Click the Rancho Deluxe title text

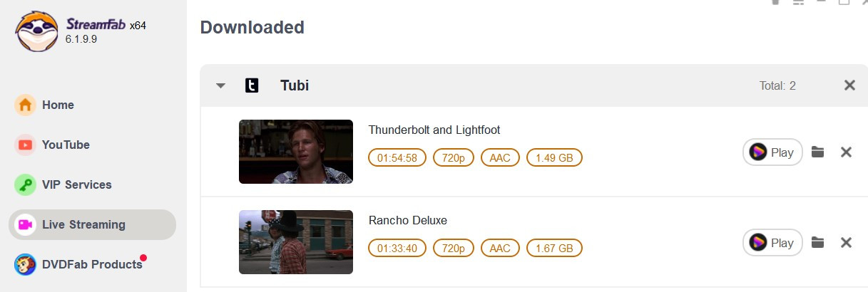coord(408,221)
